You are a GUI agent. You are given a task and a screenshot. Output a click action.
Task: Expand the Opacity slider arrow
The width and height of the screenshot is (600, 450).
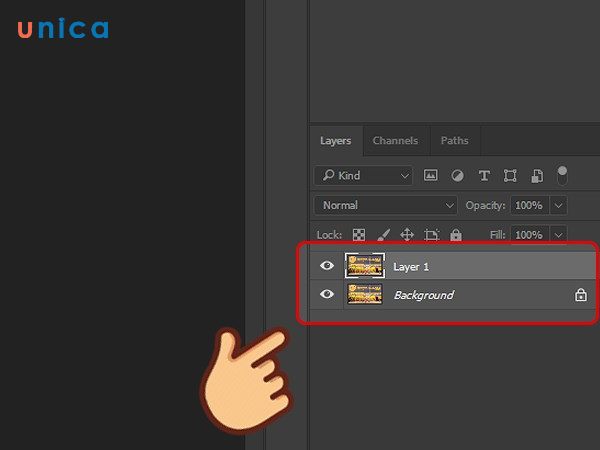pos(558,205)
